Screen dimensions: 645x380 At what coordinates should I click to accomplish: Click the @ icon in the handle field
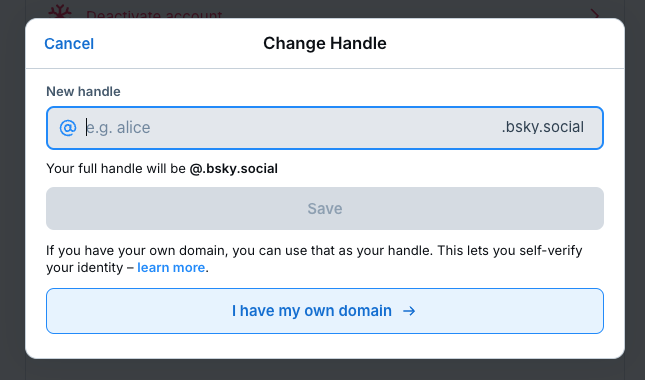coord(68,128)
